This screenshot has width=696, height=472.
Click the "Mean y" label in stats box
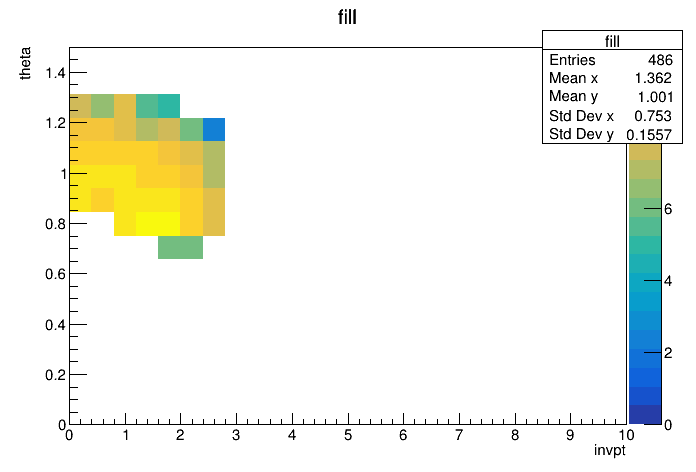[x=573, y=97]
